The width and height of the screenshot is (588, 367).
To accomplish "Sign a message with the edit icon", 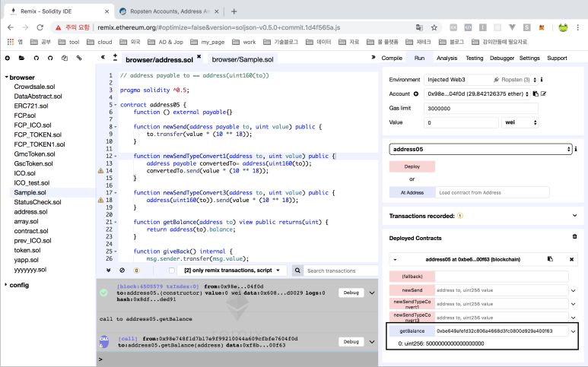I will [x=543, y=94].
